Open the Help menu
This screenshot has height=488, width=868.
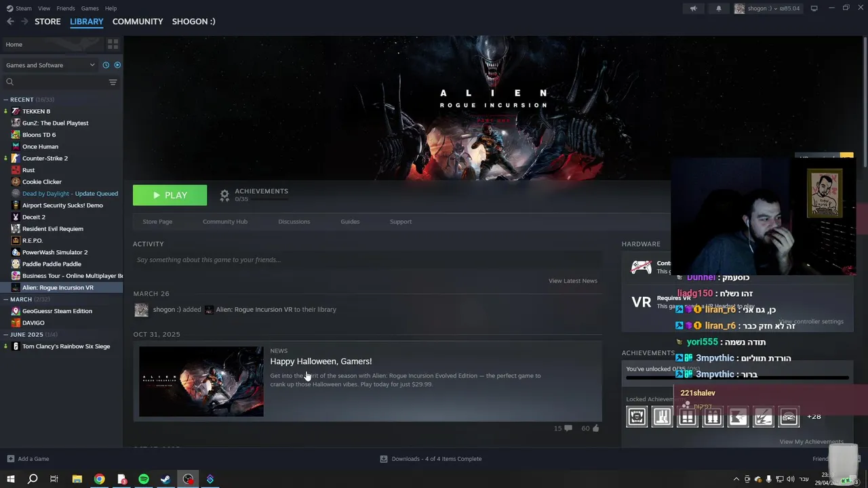click(111, 8)
